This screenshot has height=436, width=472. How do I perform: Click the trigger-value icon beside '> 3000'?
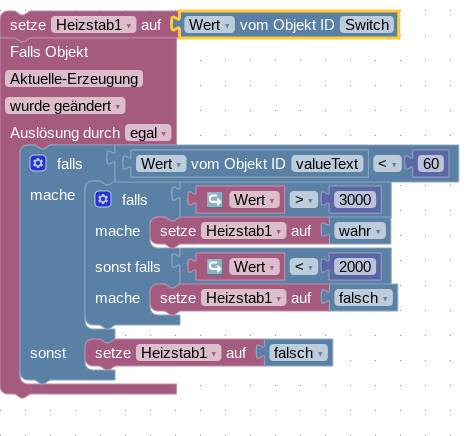point(215,200)
